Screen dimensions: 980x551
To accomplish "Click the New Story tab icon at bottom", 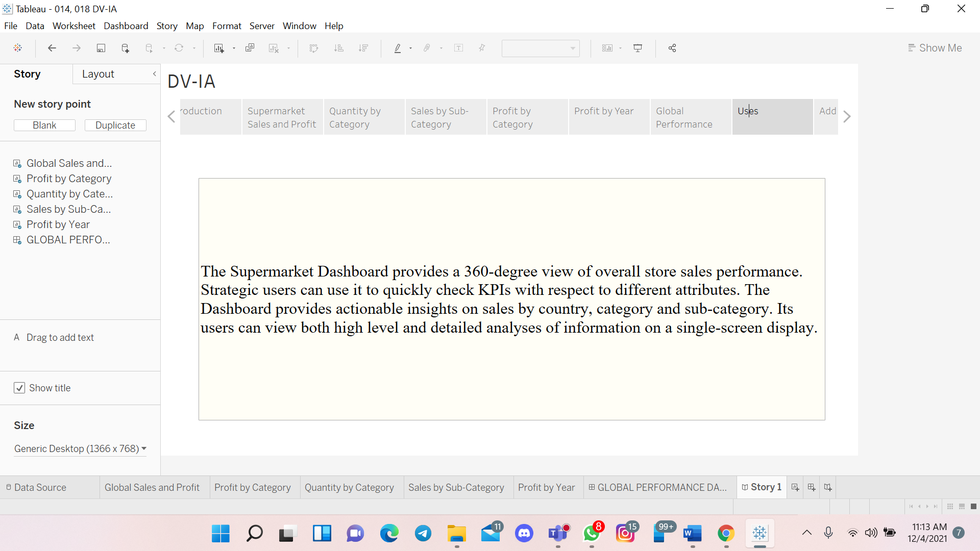I will pos(828,487).
